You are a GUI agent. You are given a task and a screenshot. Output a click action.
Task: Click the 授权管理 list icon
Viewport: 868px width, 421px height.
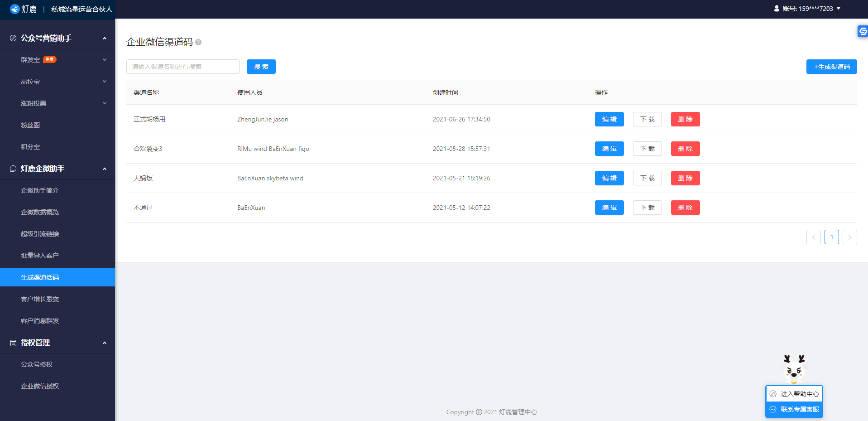click(13, 343)
